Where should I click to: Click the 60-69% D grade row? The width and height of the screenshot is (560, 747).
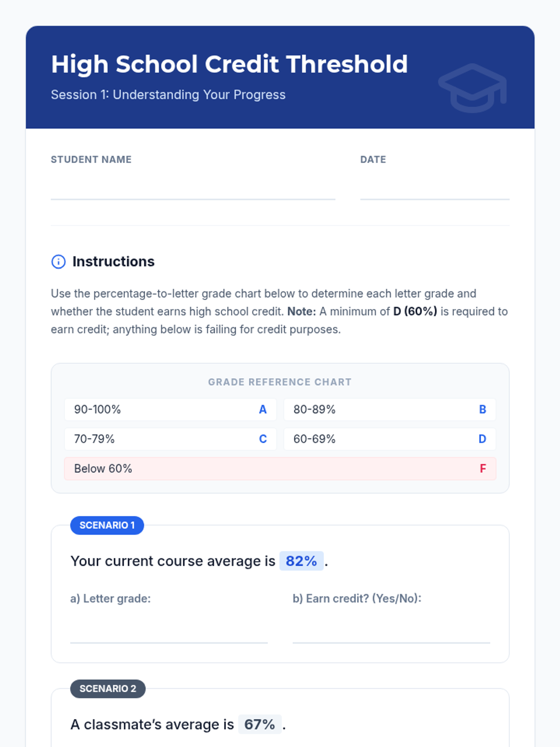pos(390,439)
